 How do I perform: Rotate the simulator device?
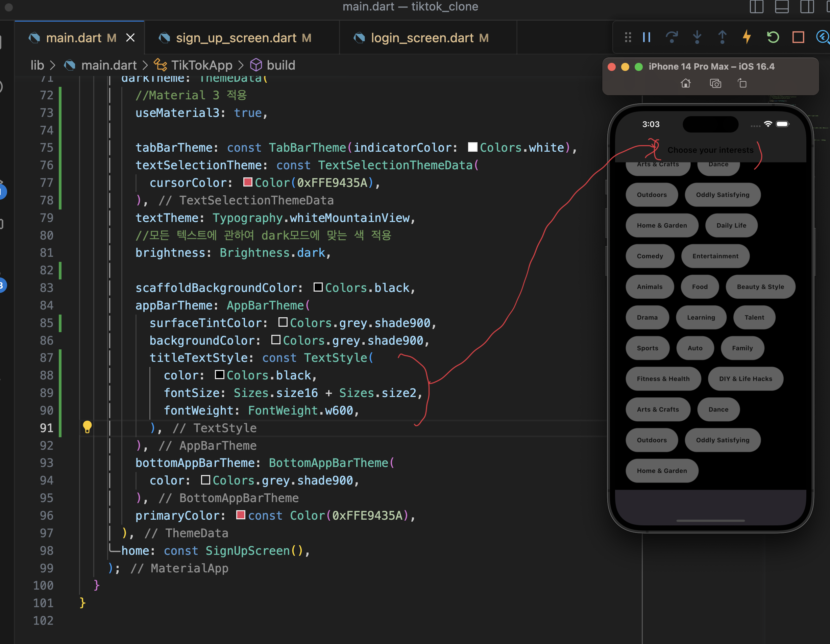click(x=742, y=83)
